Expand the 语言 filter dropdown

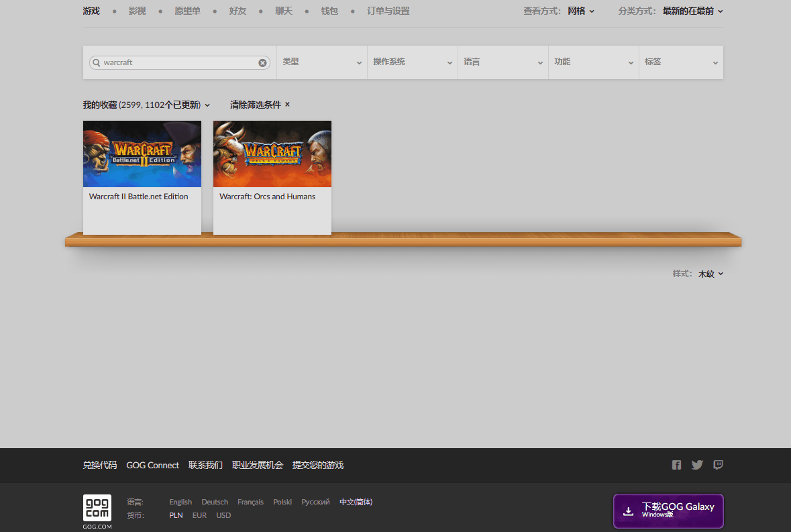503,62
